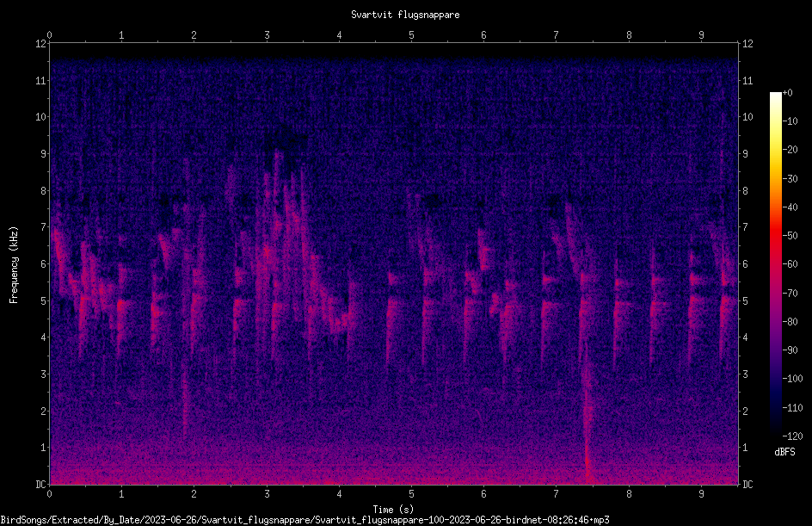Click the '6' tick on the right frequency axis
Image resolution: width=812 pixels, height=526 pixels.
[x=745, y=263]
